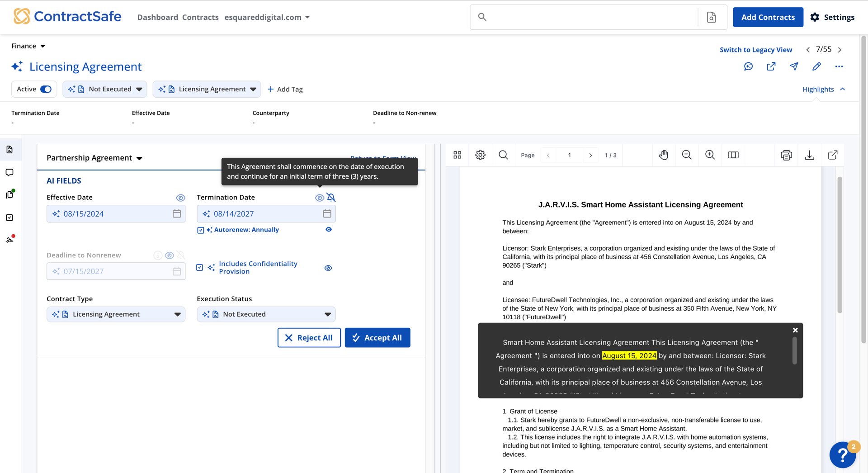This screenshot has width=868, height=473.
Task: Open the tasks checklist sidebar icon
Action: pos(9,218)
